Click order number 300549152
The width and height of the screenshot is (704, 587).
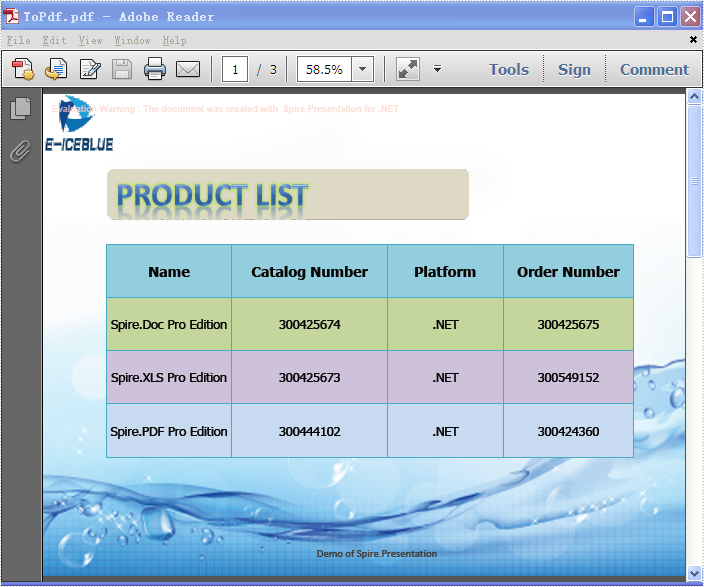pos(568,377)
